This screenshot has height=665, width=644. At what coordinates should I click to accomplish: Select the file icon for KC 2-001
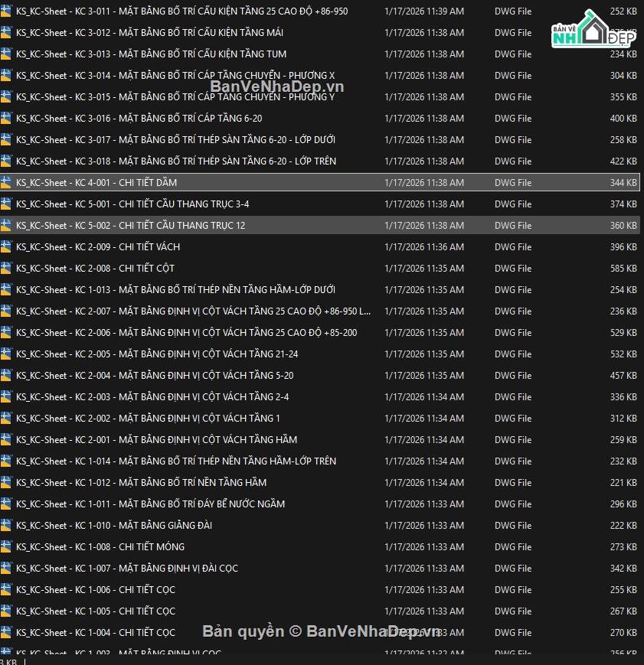[6, 439]
